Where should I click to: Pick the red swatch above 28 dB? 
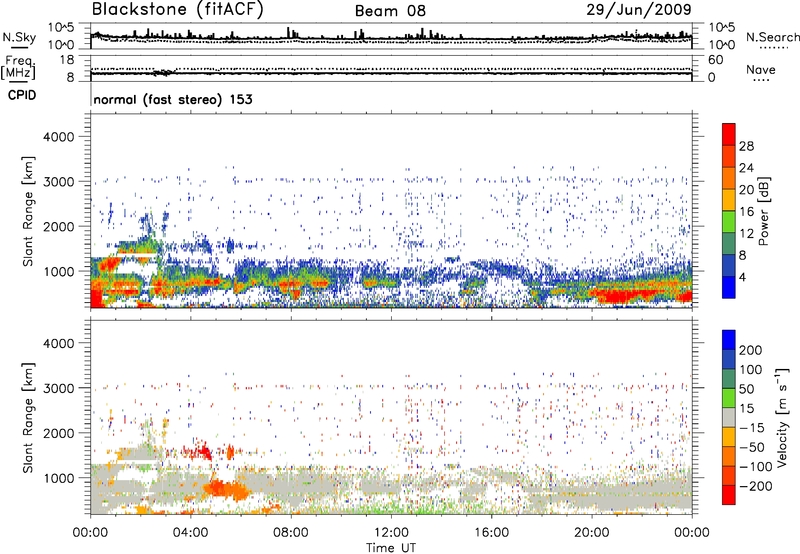729,135
